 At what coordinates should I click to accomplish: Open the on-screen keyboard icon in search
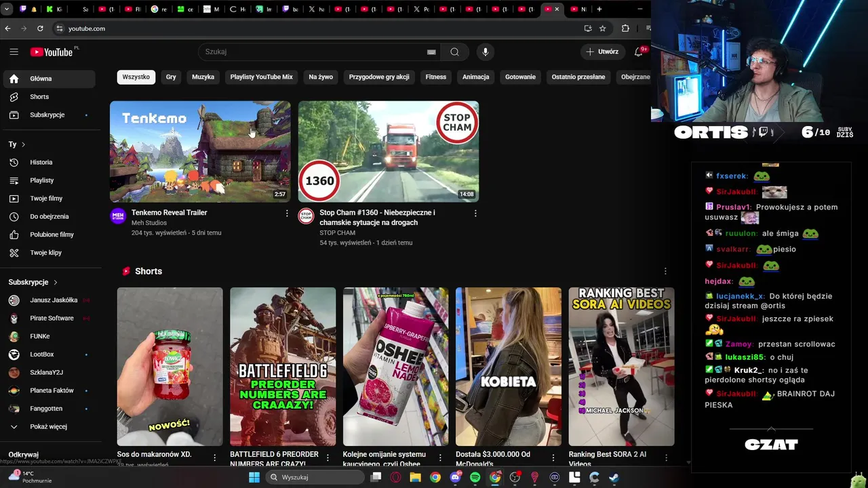[431, 52]
